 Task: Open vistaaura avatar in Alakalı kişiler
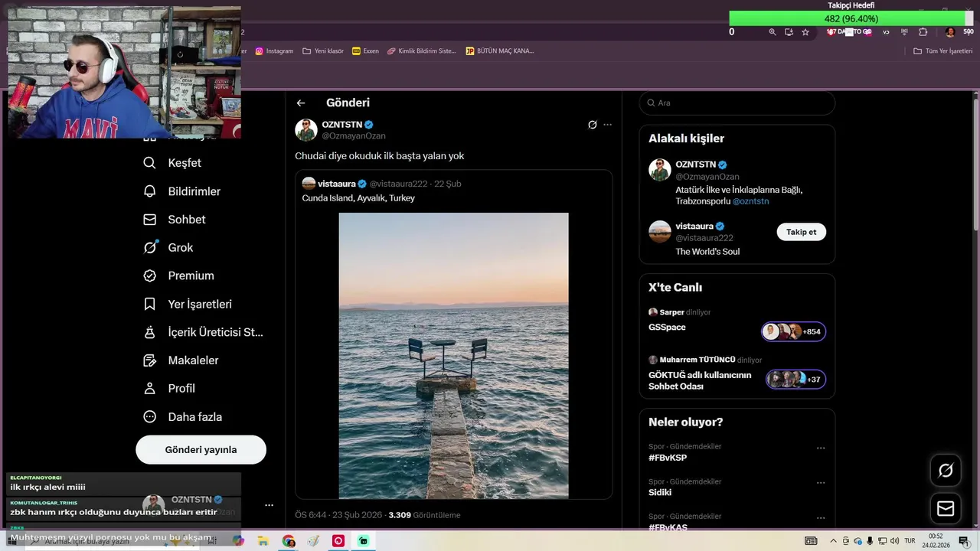[x=660, y=232]
